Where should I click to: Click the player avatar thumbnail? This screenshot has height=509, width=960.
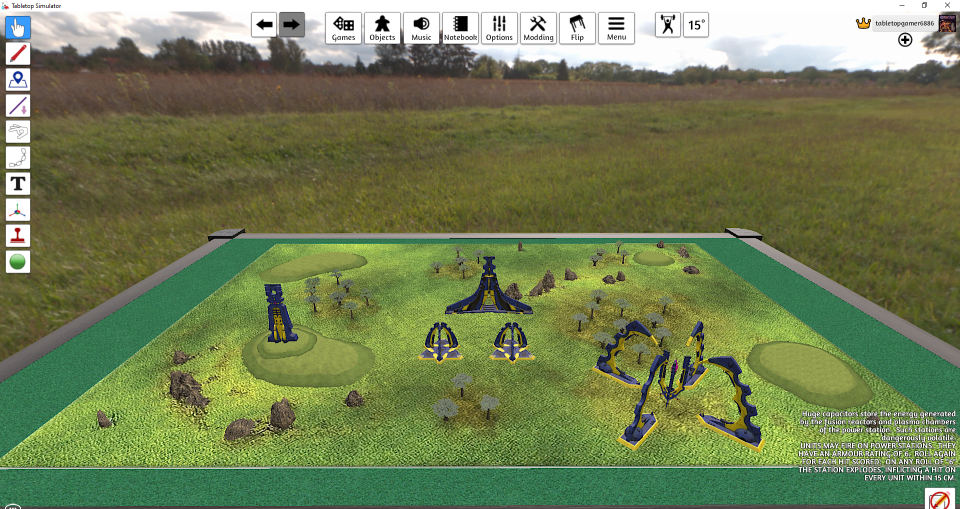pyautogui.click(x=947, y=24)
